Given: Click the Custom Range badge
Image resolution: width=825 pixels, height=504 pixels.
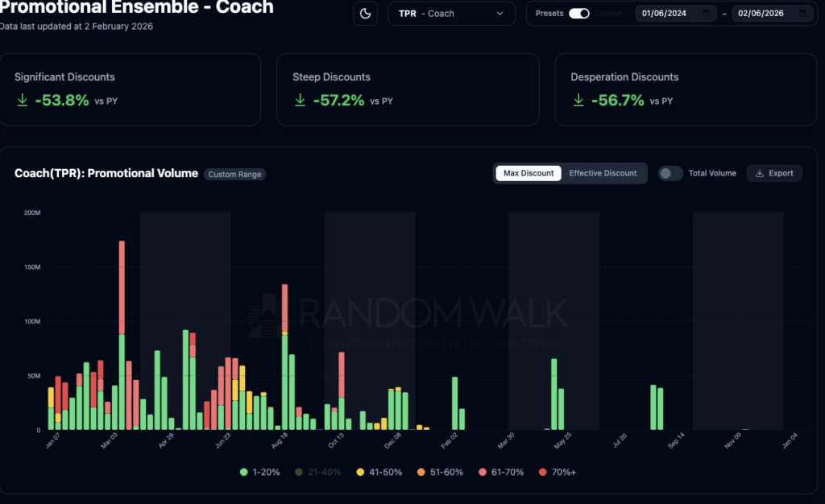Looking at the screenshot, I should [234, 174].
